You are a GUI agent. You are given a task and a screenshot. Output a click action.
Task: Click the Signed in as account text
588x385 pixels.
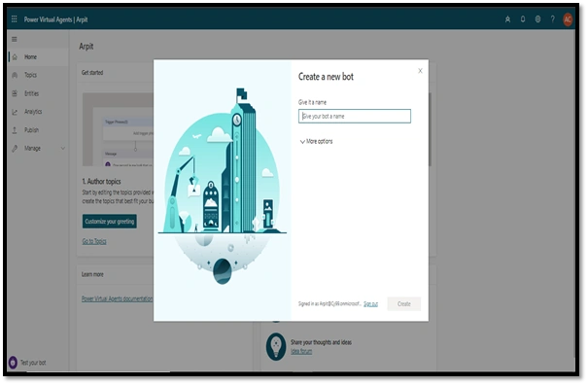point(329,304)
